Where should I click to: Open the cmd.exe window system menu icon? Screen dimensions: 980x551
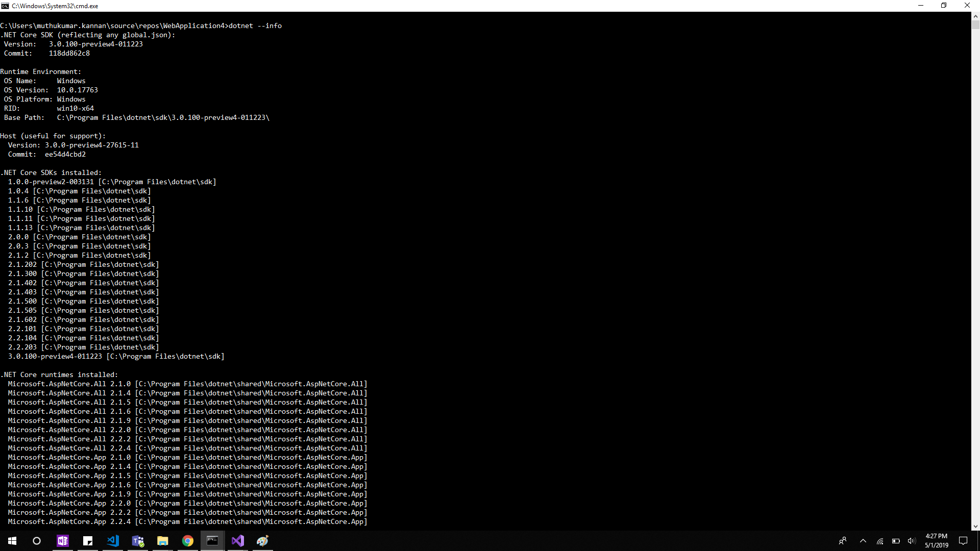5,6
